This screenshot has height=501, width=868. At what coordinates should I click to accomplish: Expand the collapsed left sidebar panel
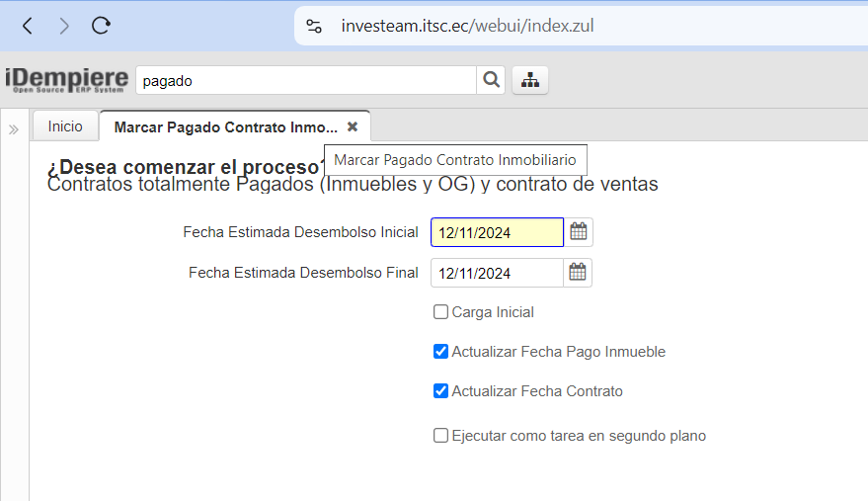[x=14, y=129]
